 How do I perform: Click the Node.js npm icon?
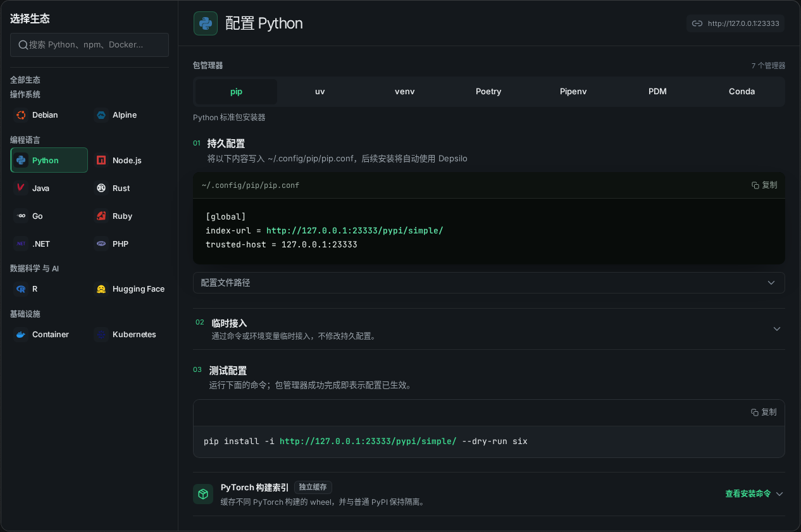[x=101, y=161]
